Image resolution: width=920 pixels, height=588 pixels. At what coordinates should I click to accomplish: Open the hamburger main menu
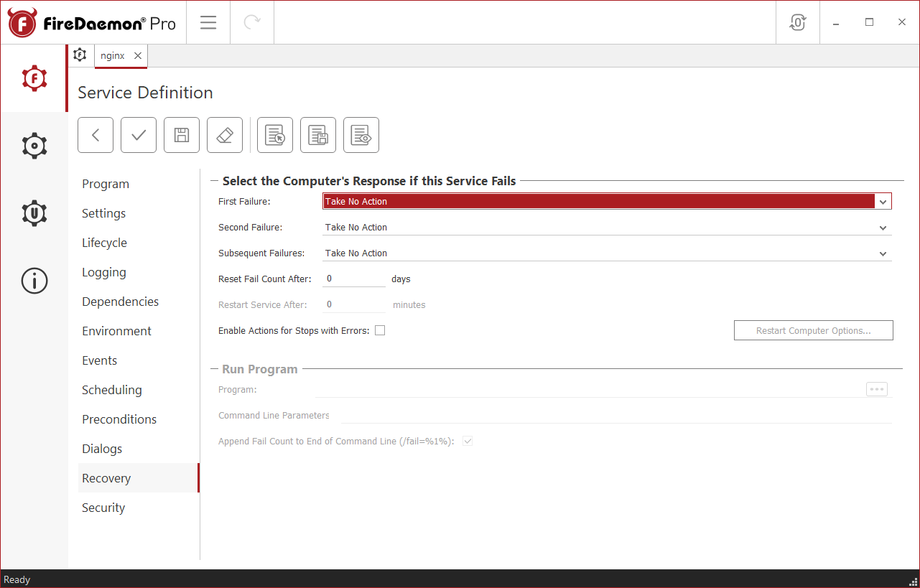coord(208,22)
